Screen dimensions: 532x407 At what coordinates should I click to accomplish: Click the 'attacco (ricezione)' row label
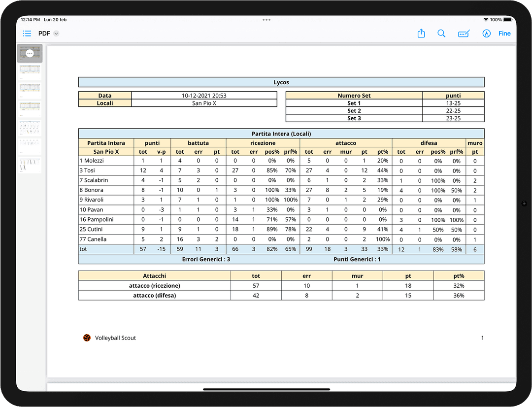point(154,286)
